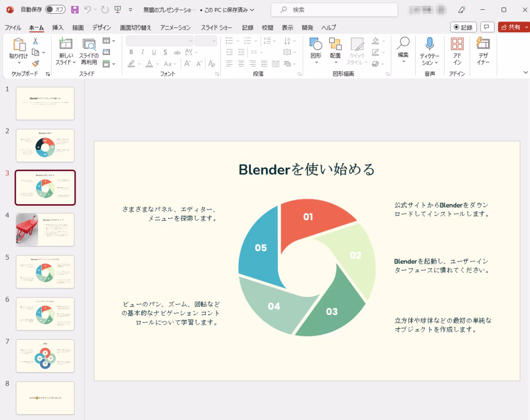
Task: Click the Save floppy disk icon
Action: (75, 10)
